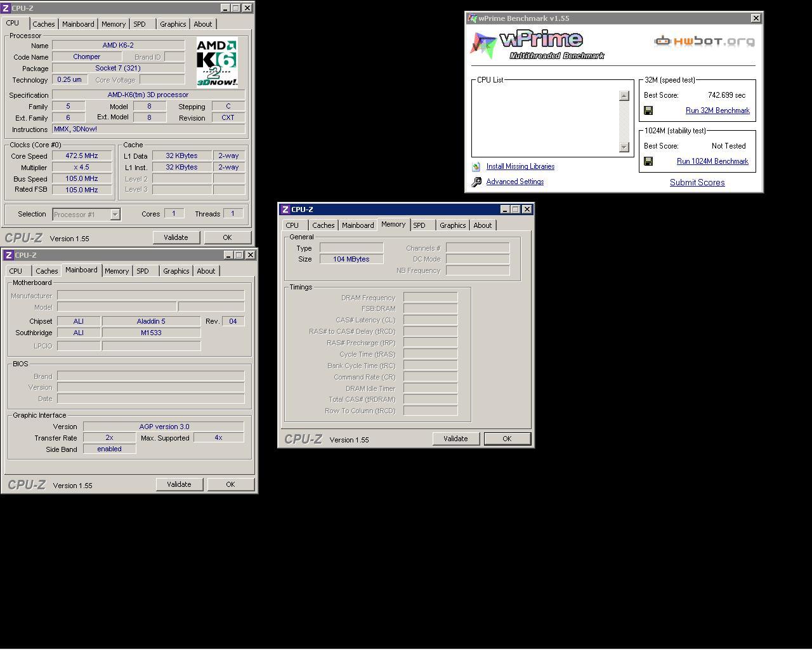Close the CPU-Z Mainboard window
The width and height of the screenshot is (812, 650).
click(x=251, y=255)
